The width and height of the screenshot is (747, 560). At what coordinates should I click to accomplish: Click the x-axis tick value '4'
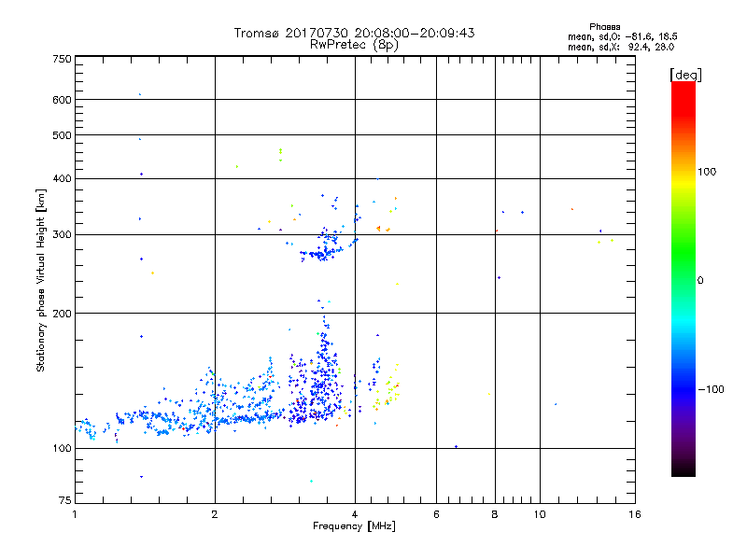point(355,514)
